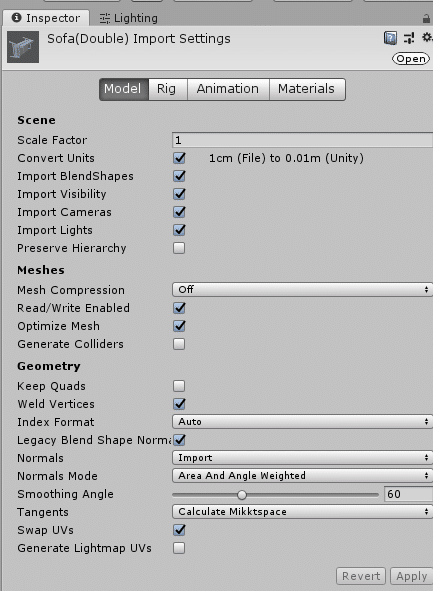Select the Model tab
Viewport: 433px width, 591px height.
[124, 89]
